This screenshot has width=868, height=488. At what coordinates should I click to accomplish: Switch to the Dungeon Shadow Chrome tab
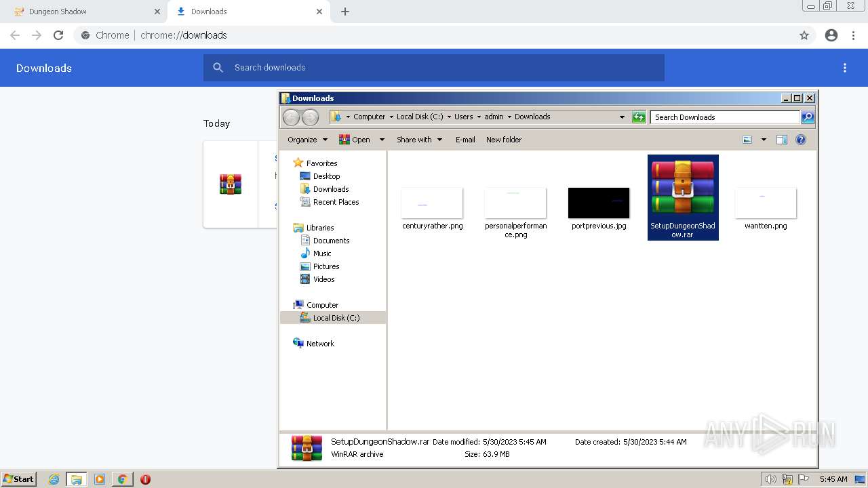click(84, 12)
